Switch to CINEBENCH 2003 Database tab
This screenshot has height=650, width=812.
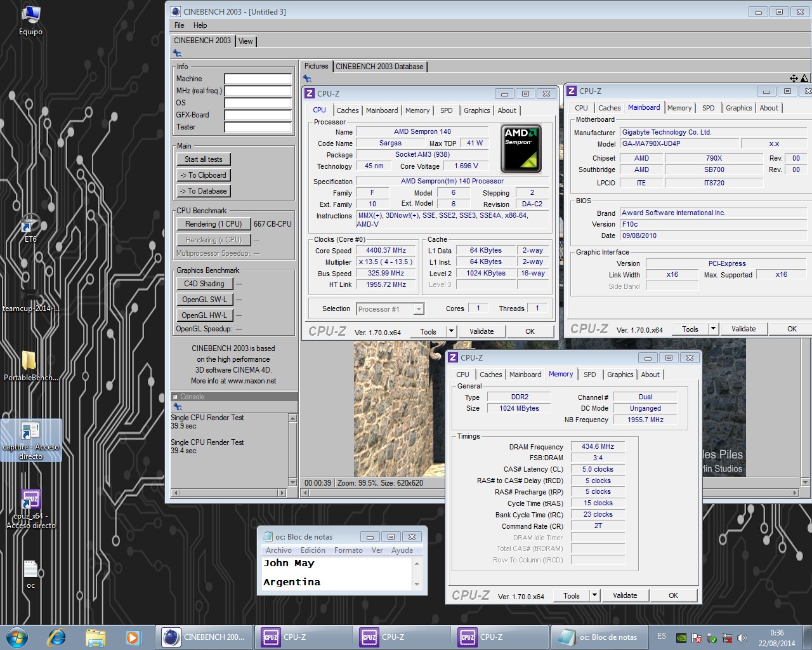[379, 67]
